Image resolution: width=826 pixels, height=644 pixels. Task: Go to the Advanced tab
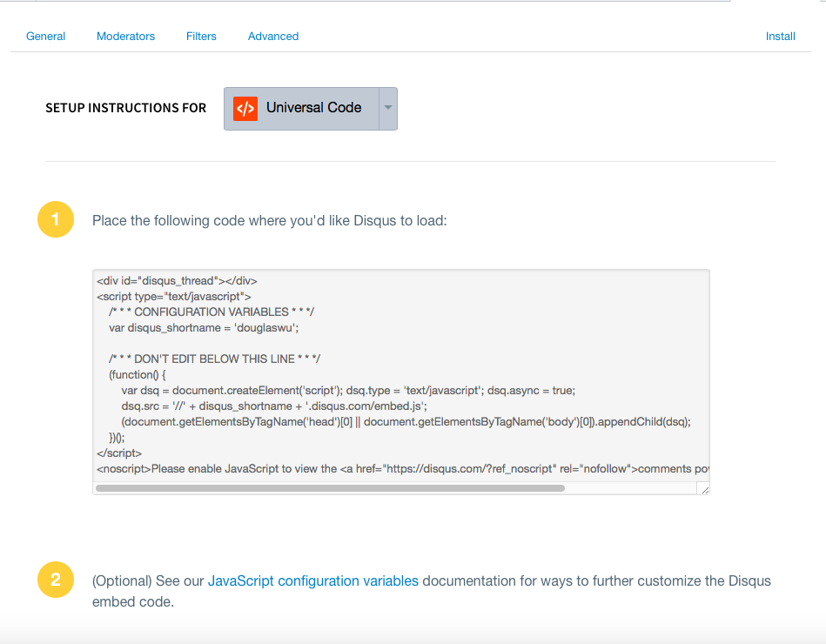[273, 37]
